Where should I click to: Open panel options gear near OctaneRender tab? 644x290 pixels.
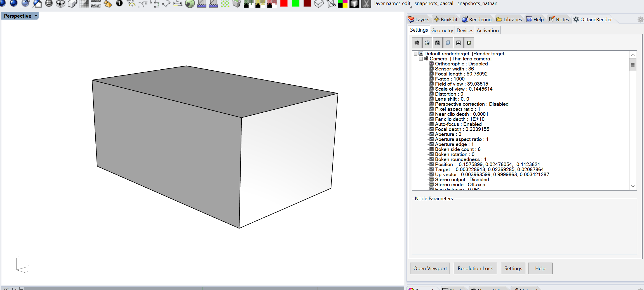(640, 20)
